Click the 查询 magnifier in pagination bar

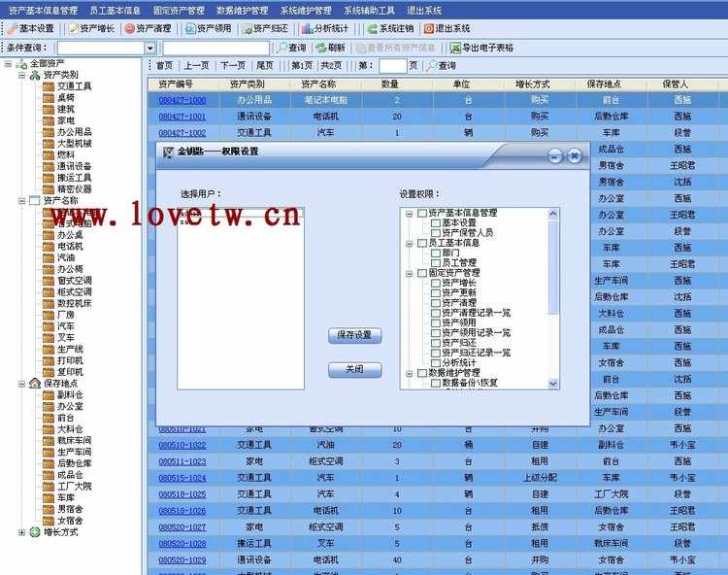click(432, 65)
